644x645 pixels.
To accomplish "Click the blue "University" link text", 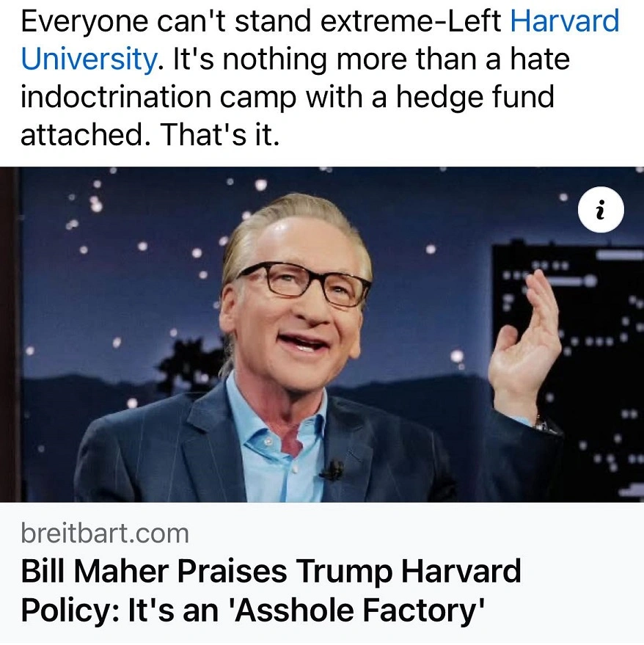I will point(88,60).
